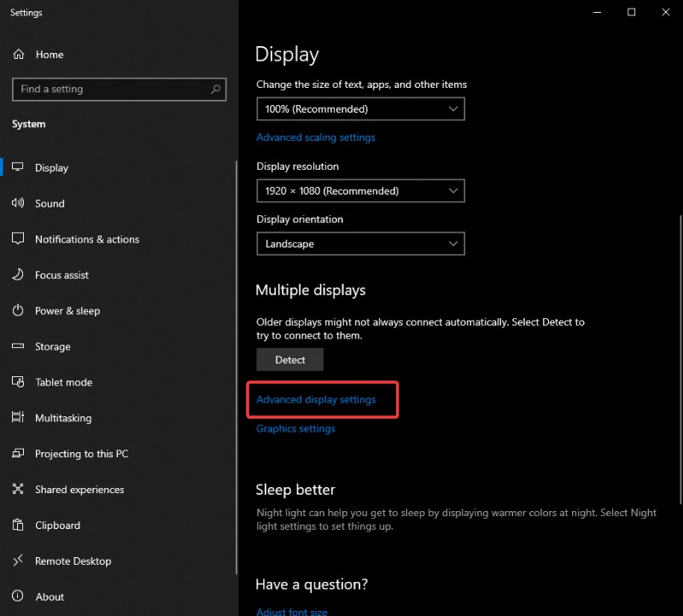Image resolution: width=683 pixels, height=616 pixels.
Task: Click the Remote Desktop icon
Action: (18, 561)
